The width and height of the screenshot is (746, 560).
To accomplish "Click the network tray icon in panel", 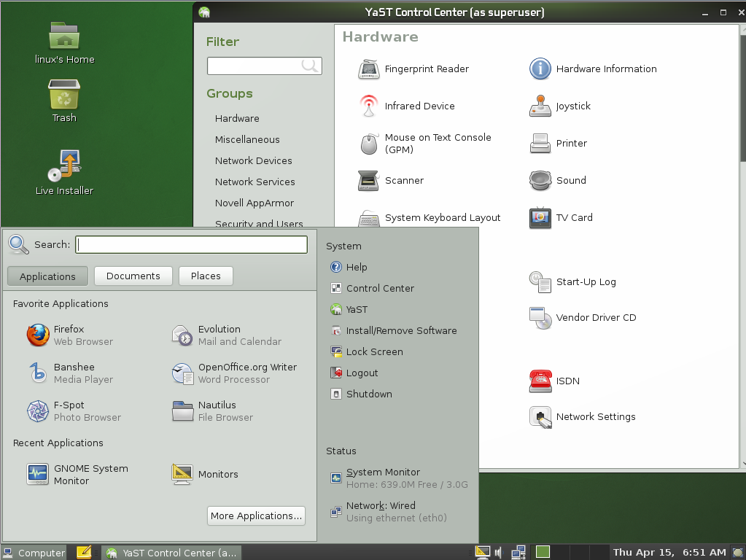I will [518, 553].
